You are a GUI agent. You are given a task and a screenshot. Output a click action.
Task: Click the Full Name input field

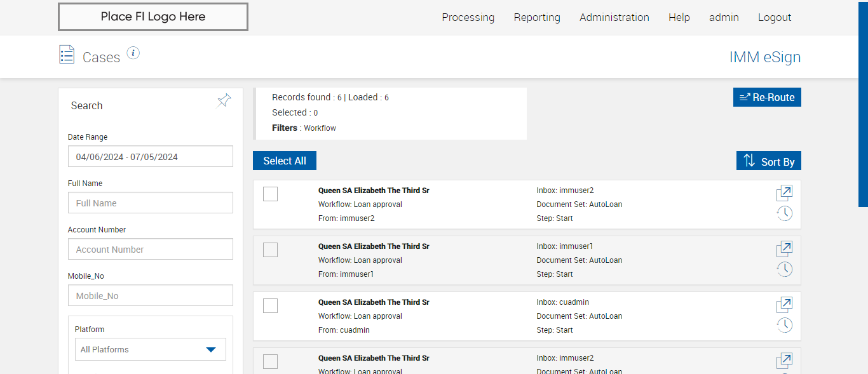point(151,203)
